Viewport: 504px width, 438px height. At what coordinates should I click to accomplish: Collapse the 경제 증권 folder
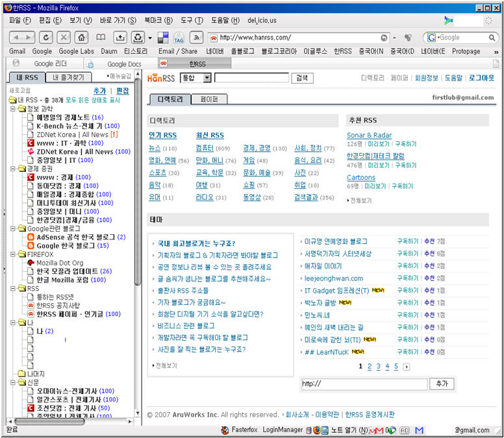coord(13,169)
